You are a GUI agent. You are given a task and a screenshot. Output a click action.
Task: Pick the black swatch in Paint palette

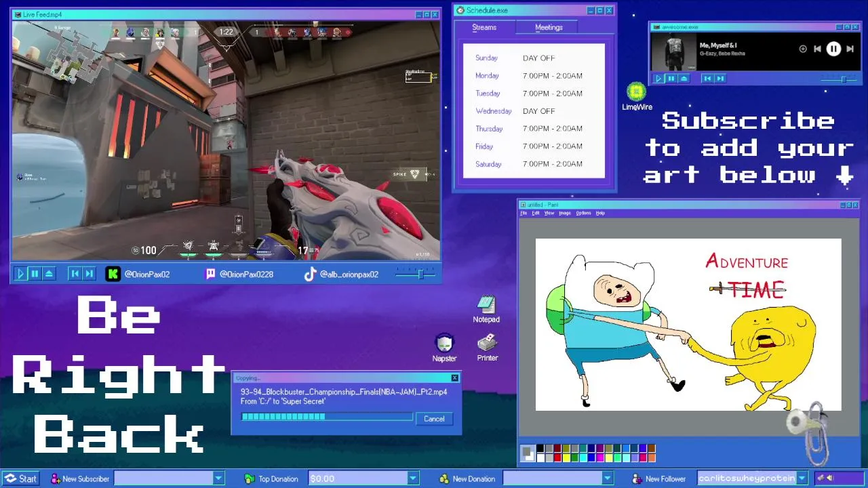pos(540,448)
